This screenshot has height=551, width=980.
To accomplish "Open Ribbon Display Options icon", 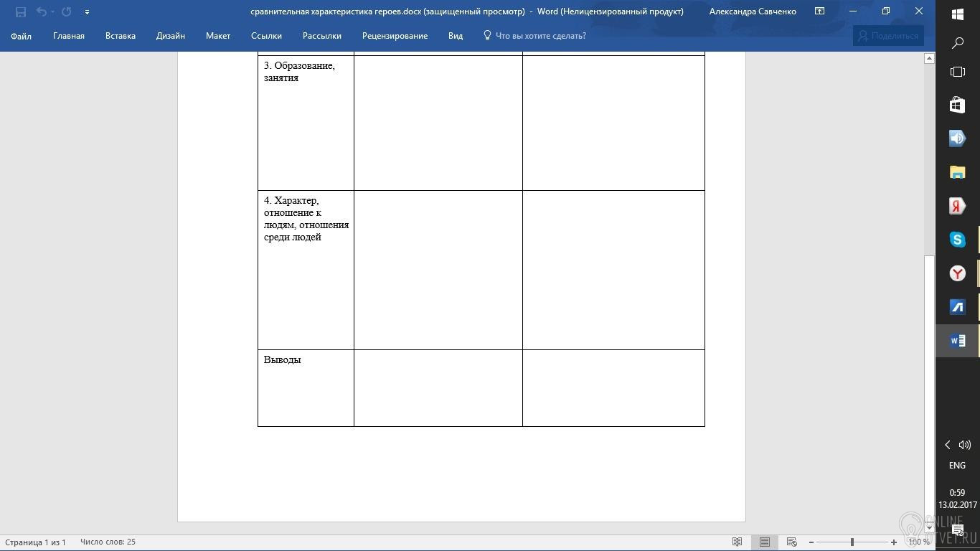I will click(819, 11).
